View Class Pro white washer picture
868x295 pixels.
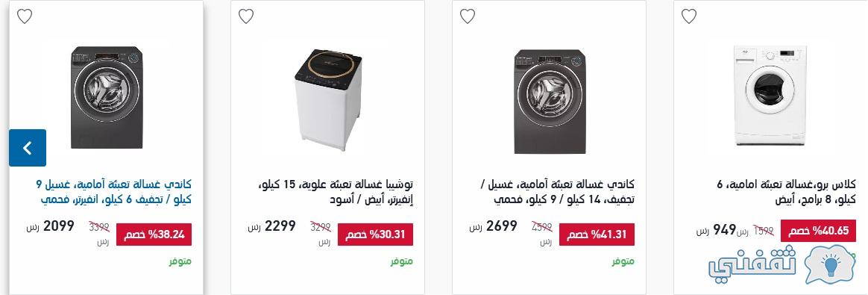770,96
